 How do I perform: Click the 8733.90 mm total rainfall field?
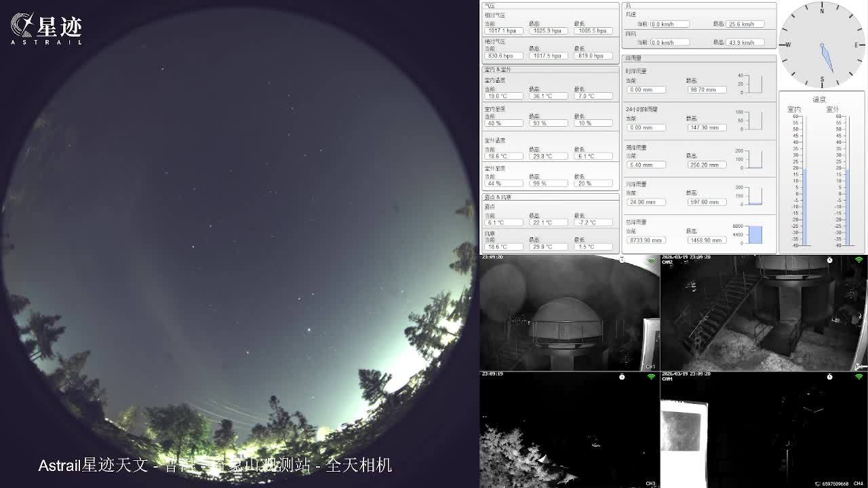(x=646, y=240)
